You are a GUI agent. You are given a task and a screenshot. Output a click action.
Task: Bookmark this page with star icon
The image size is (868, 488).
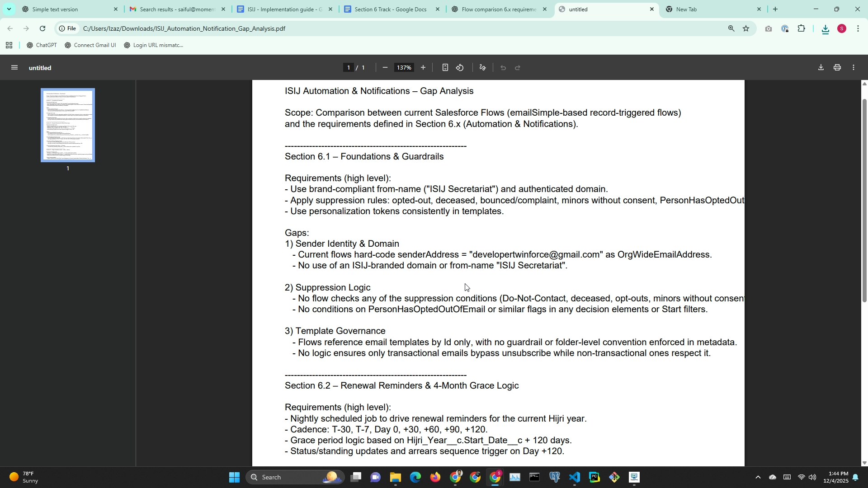[746, 28]
